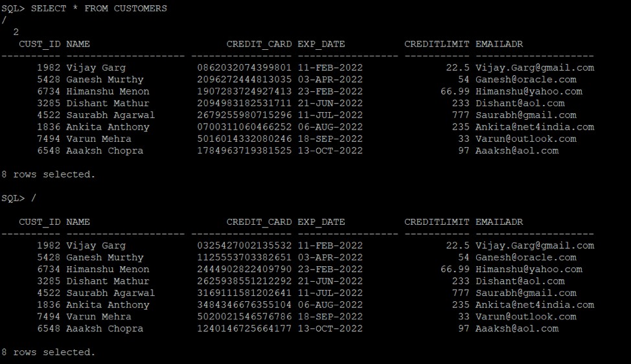This screenshot has height=364, width=631.
Task: Click the CREDIT_CARD header in the first result
Action: tap(259, 44)
